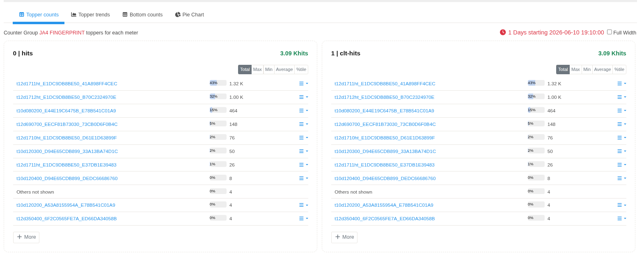Click the JA4 FINGERPRINT counter group name
The image size is (644, 258).
coord(62,33)
